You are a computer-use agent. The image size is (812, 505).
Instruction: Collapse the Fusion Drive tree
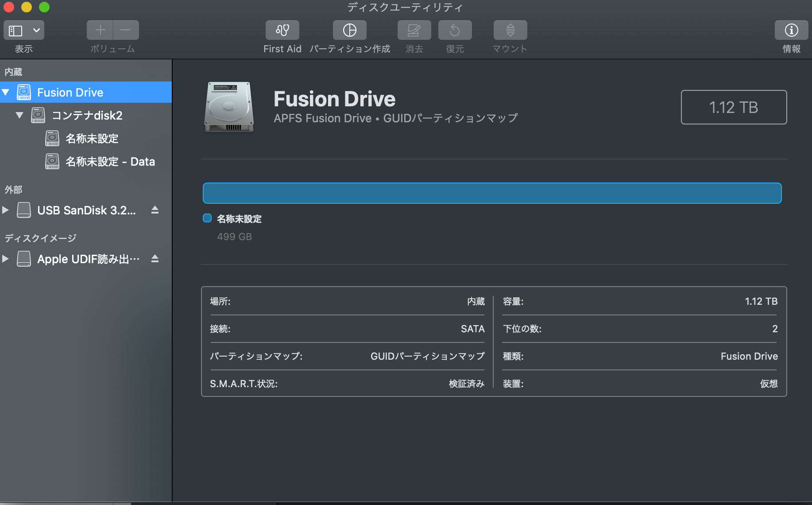click(x=6, y=93)
